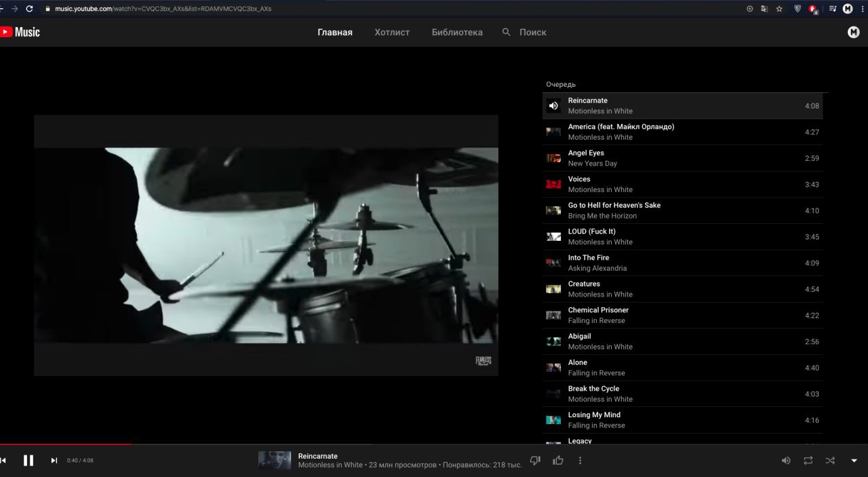The height and width of the screenshot is (477, 868).
Task: Open the browser media control icon
Action: [833, 9]
